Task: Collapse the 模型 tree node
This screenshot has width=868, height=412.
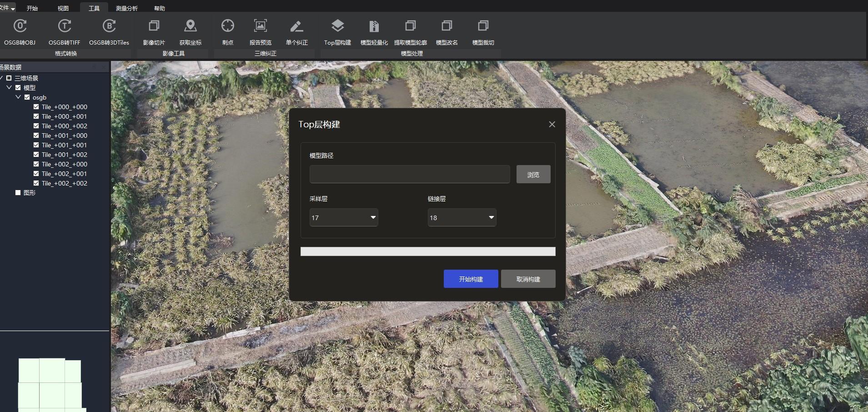Action: pos(9,87)
